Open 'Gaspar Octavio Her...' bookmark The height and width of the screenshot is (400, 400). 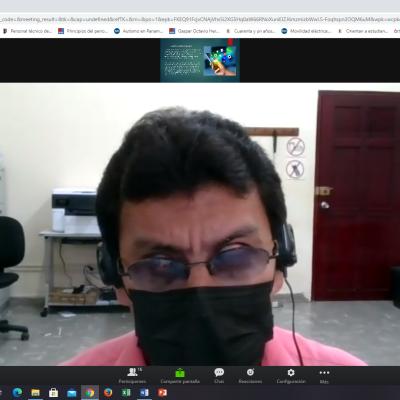(x=194, y=31)
